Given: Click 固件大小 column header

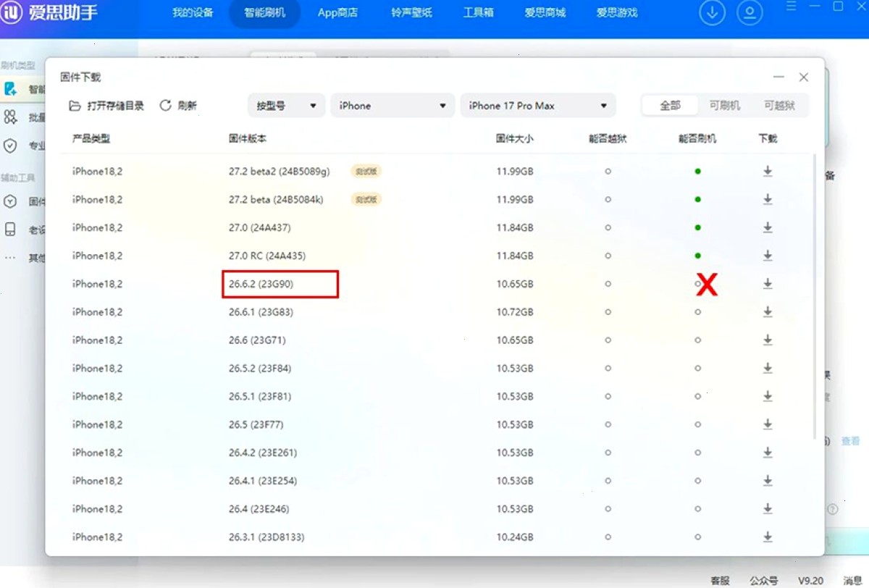Looking at the screenshot, I should 515,138.
